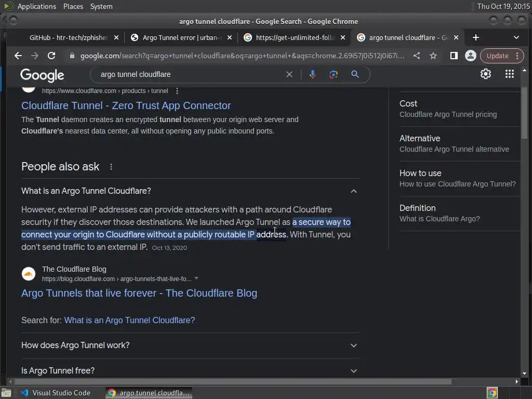Image resolution: width=532 pixels, height=399 pixels.
Task: Select Definition related search
Action: pos(459,214)
